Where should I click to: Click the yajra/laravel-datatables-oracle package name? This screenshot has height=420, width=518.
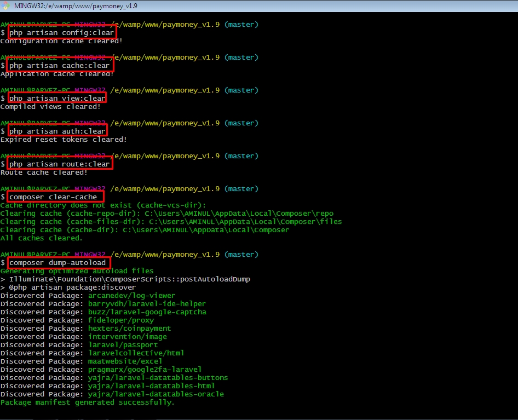[x=156, y=394]
